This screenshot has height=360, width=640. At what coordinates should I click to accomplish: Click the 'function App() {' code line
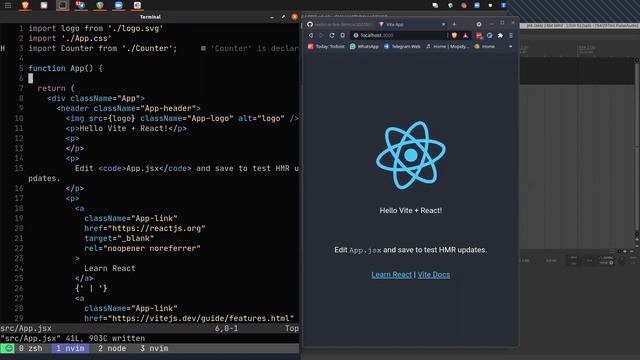(66, 68)
